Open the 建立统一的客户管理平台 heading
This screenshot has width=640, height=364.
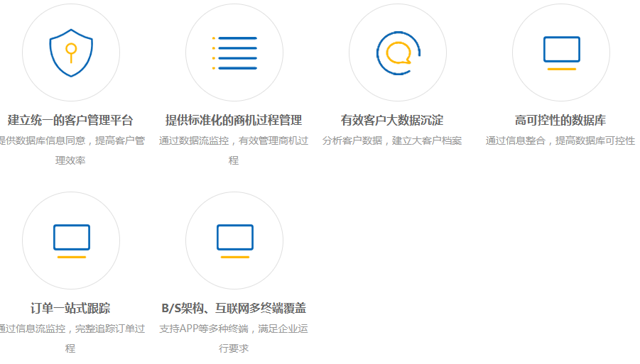pos(70,120)
